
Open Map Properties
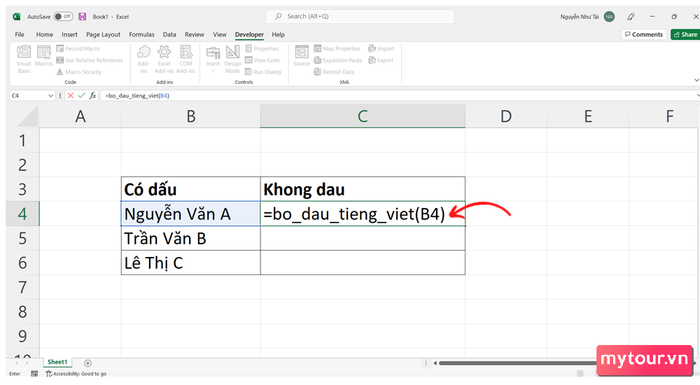pos(337,48)
